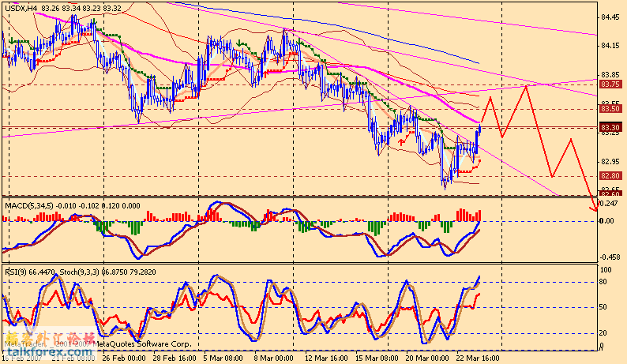
Task: Select the 83.30 current price tag
Action: [610, 128]
